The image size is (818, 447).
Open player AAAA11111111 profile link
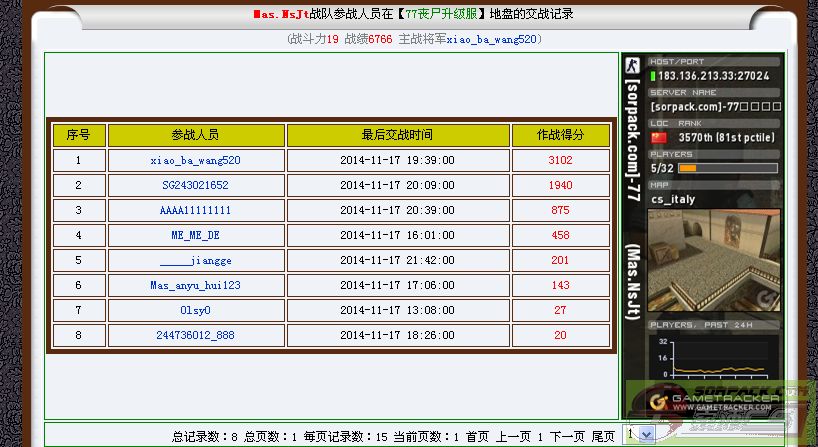click(x=196, y=210)
